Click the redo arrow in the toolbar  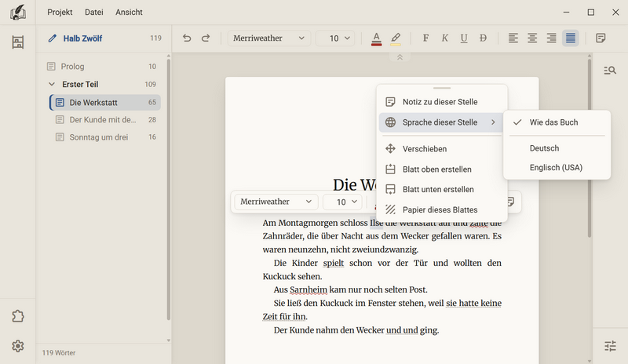tap(206, 38)
